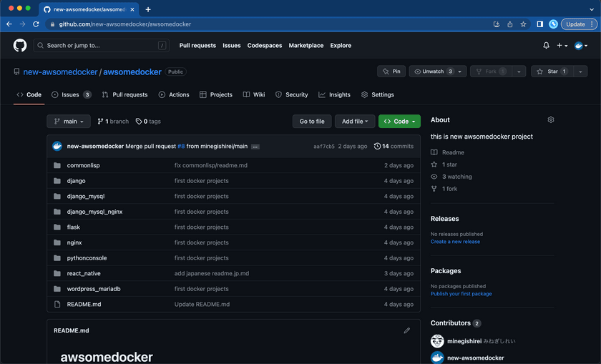The height and width of the screenshot is (364, 601).
Task: Switch to the Settings tab
Action: (x=378, y=94)
